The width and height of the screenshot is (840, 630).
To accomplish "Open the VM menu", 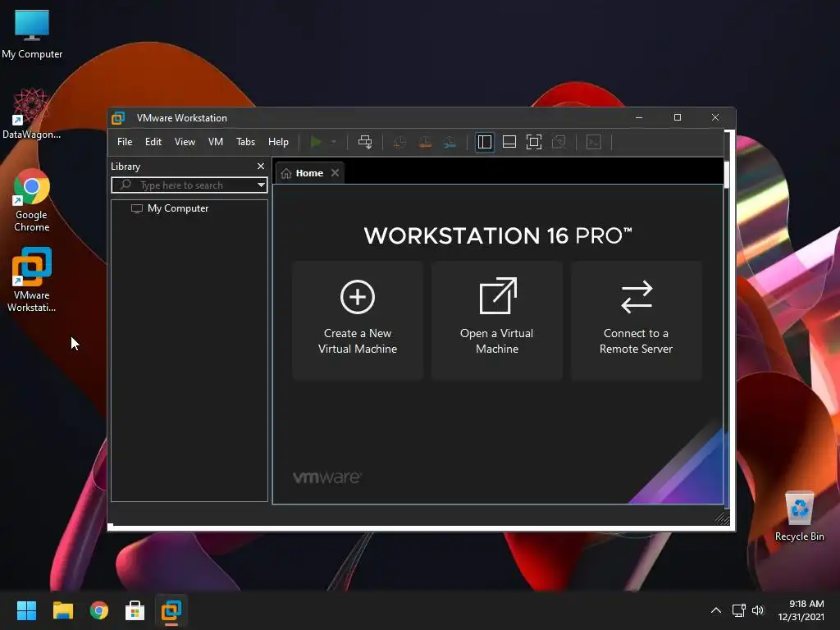I will [x=216, y=142].
